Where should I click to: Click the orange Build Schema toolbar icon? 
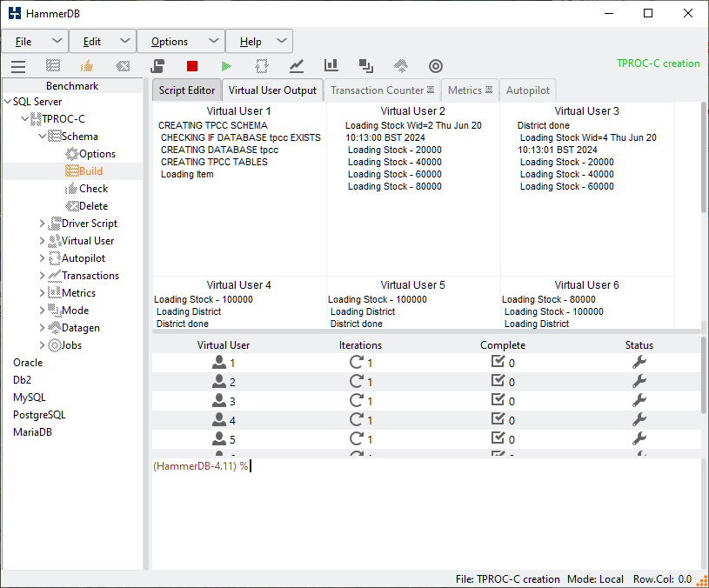point(87,66)
